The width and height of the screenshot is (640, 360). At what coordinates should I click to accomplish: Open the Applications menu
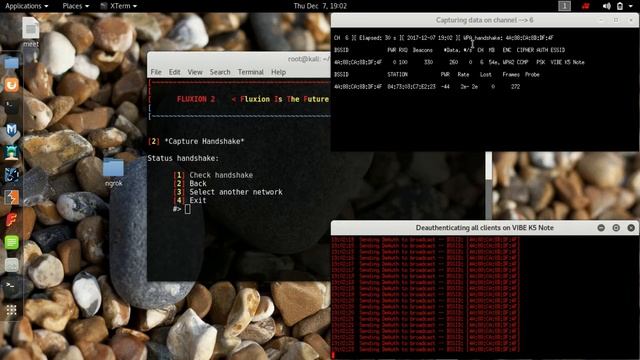[x=27, y=6]
